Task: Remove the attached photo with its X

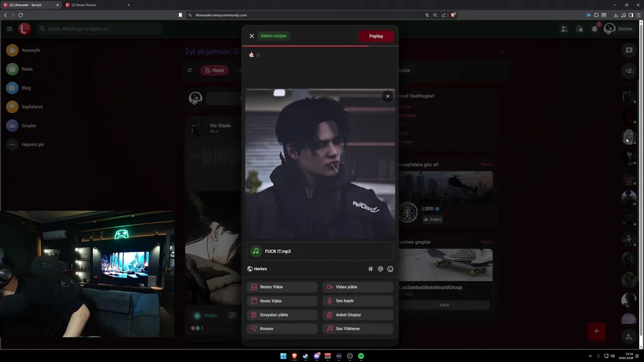Action: (x=387, y=96)
